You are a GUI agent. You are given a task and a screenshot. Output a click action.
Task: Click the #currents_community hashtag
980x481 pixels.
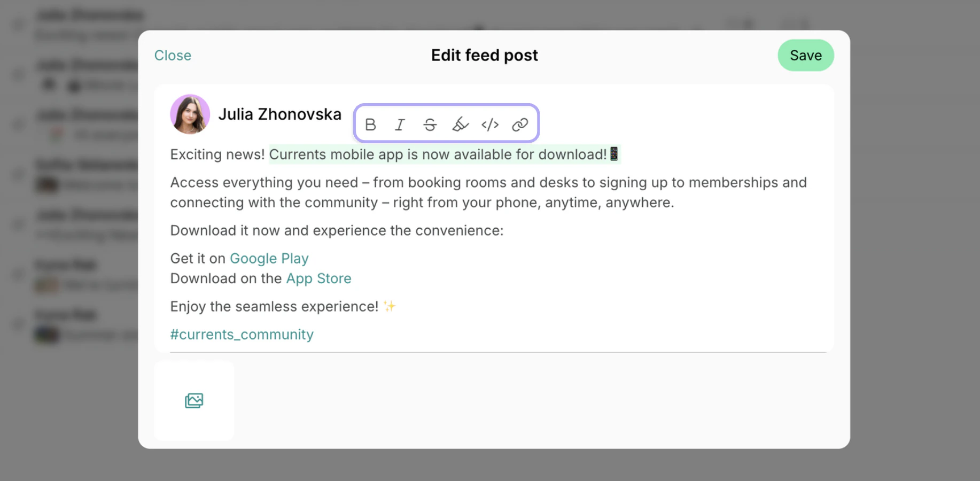coord(242,335)
